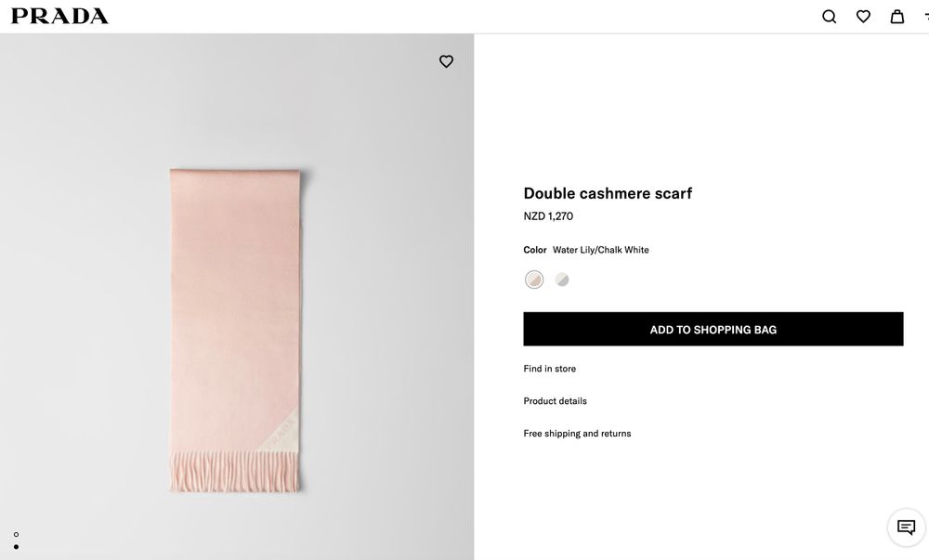Open the partially visible menu icon top right
Image resolution: width=929 pixels, height=560 pixels.
pos(925,16)
